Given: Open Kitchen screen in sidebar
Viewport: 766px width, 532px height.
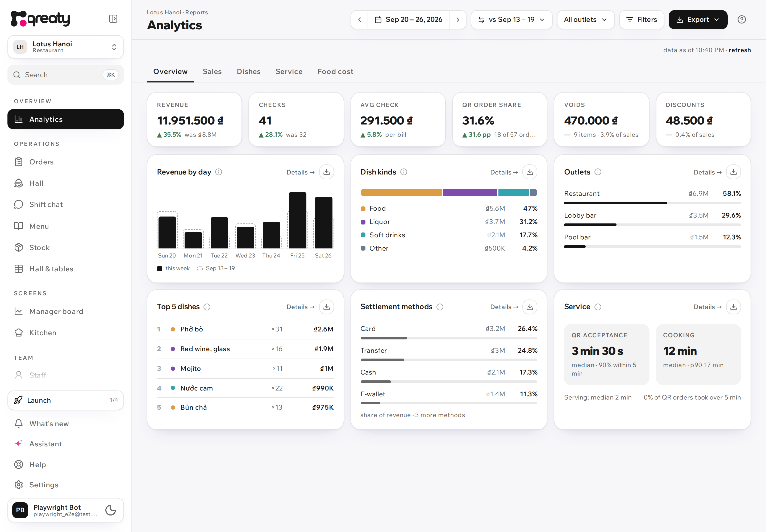Looking at the screenshot, I should (x=66, y=333).
